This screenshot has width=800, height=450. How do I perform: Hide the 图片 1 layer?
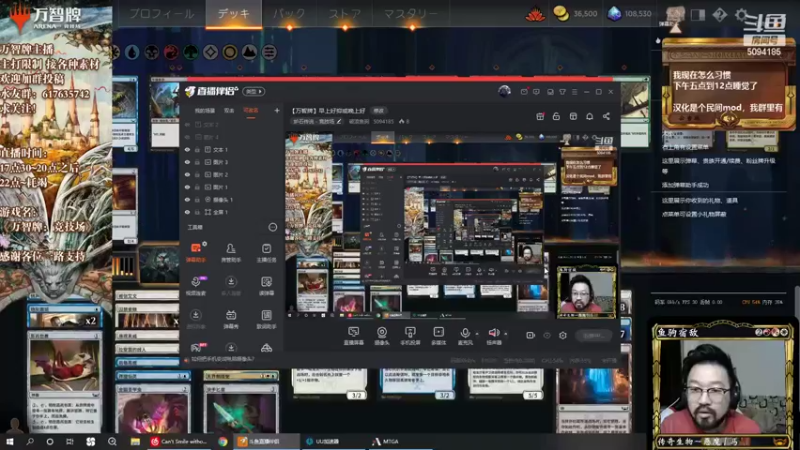pos(187,187)
